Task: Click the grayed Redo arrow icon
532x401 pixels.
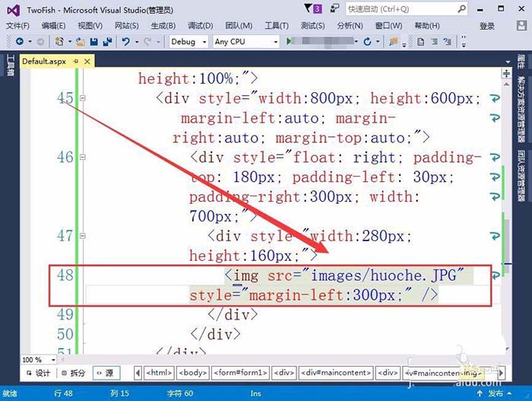Action: tap(147, 41)
